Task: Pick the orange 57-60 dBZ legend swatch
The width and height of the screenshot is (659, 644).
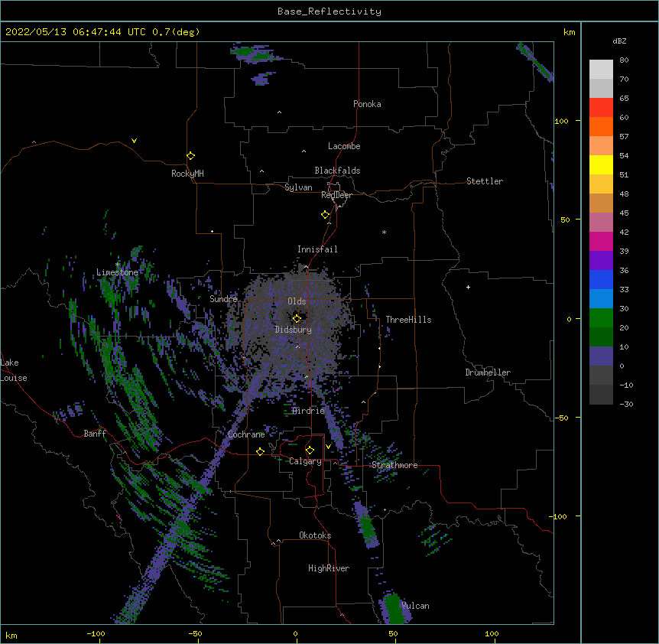Action: 601,126
